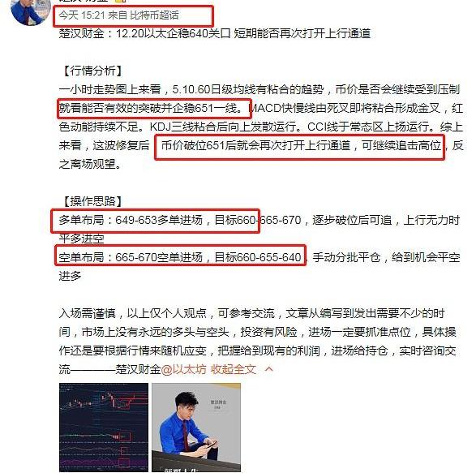Open the blue-shirt man photo thumbnail
This screenshot has width=476, height=473.
(196, 428)
